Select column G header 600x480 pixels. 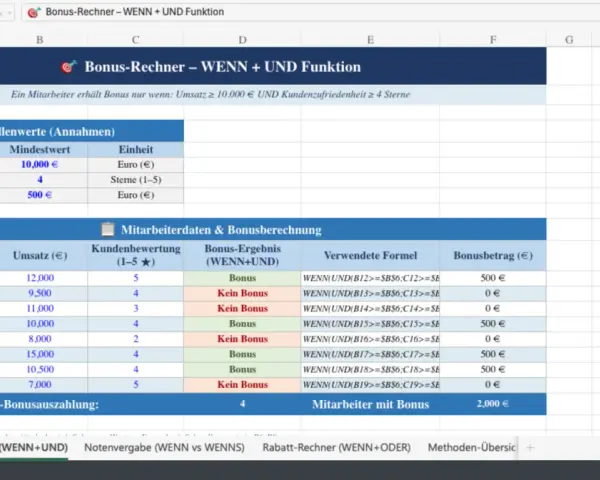tap(569, 40)
